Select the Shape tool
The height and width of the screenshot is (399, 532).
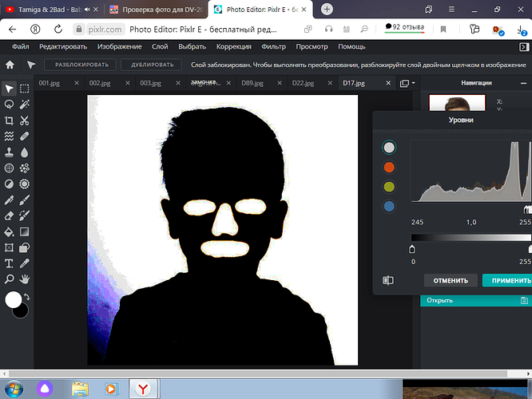point(25,248)
